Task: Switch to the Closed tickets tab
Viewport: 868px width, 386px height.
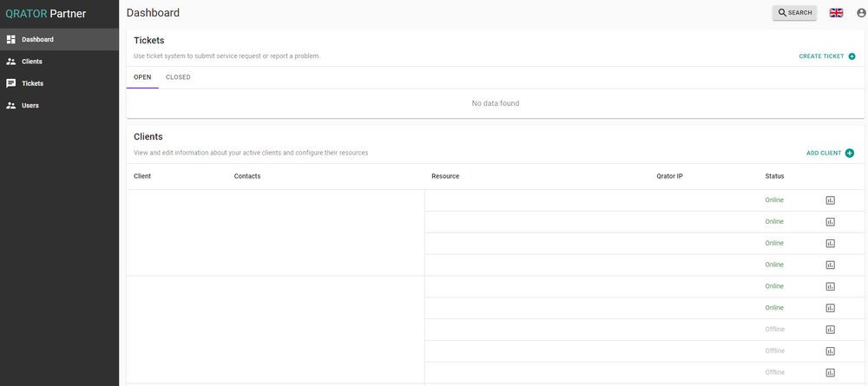Action: (178, 77)
